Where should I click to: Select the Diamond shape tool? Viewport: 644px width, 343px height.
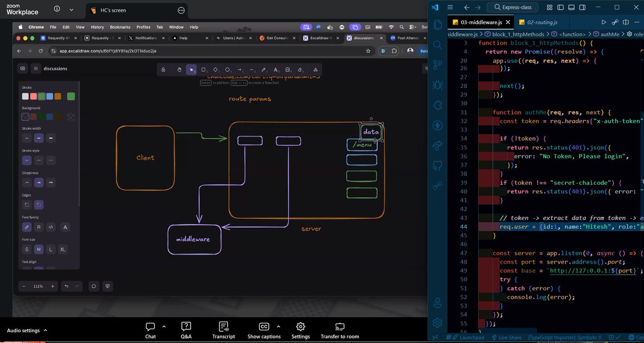coord(215,70)
